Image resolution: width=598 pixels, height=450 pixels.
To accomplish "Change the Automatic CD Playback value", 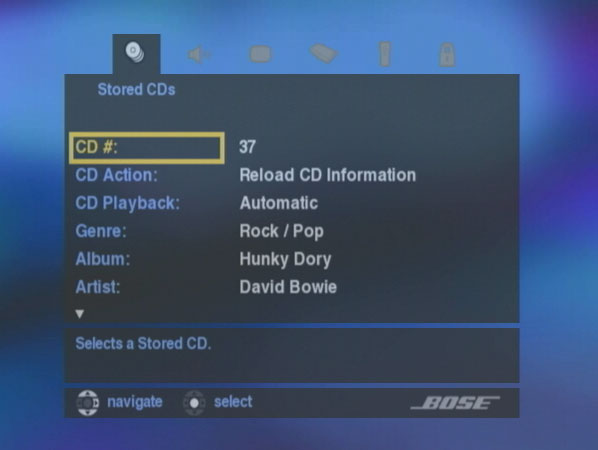I will pos(279,203).
